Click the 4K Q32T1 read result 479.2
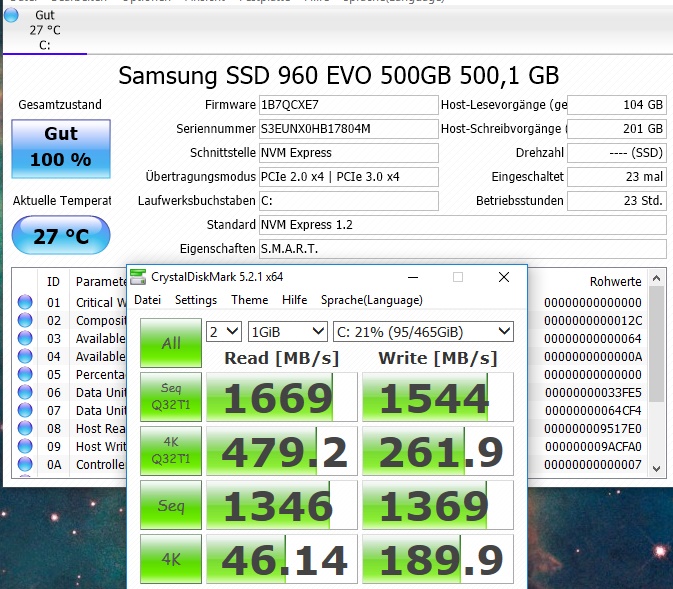 [x=282, y=451]
